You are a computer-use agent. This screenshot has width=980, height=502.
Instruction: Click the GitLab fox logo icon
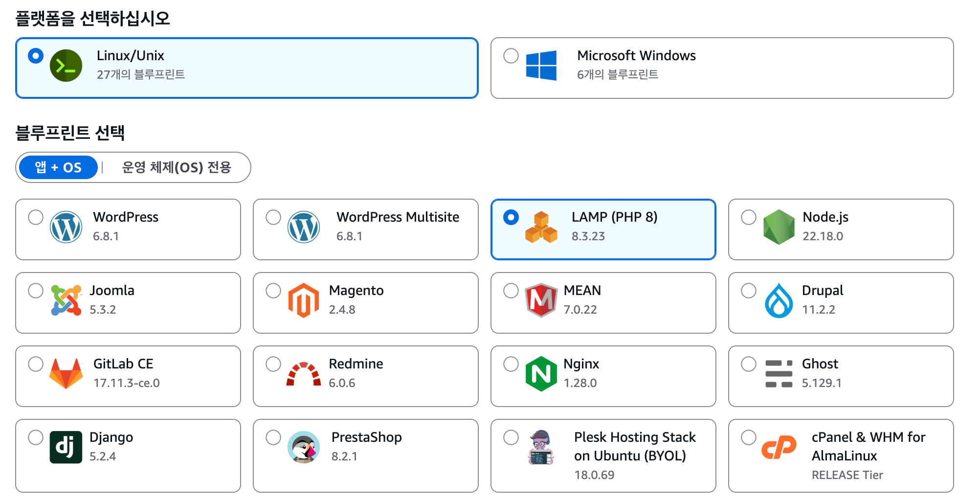(66, 374)
